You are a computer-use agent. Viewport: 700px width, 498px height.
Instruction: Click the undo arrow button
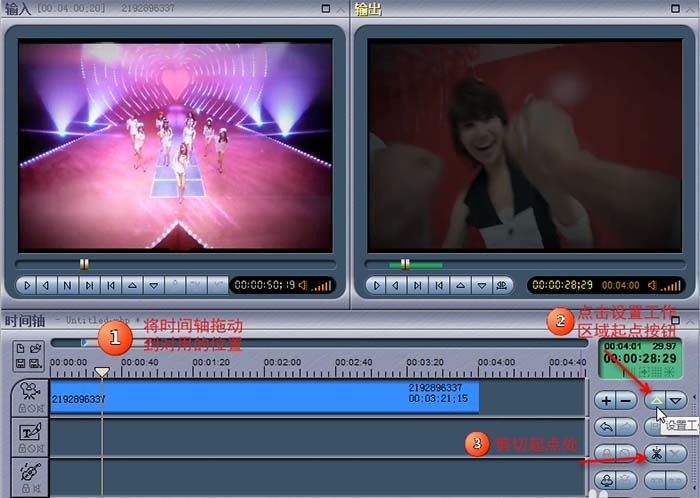[606, 427]
